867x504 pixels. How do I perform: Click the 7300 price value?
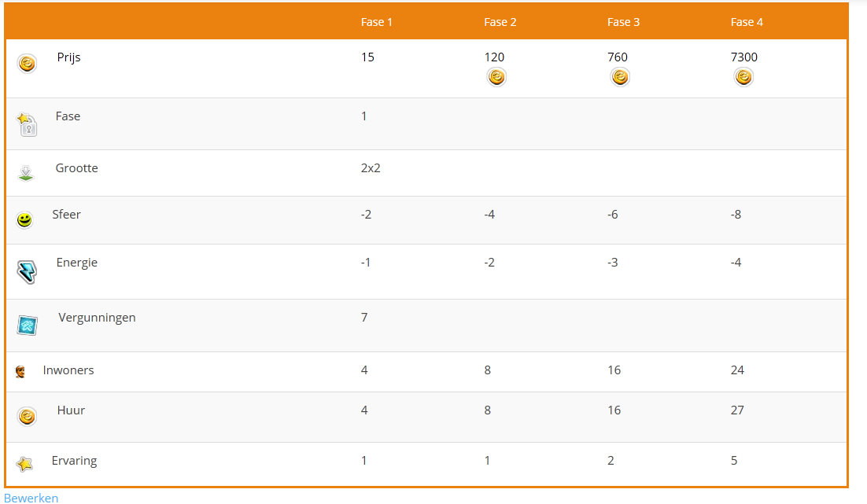click(x=744, y=57)
